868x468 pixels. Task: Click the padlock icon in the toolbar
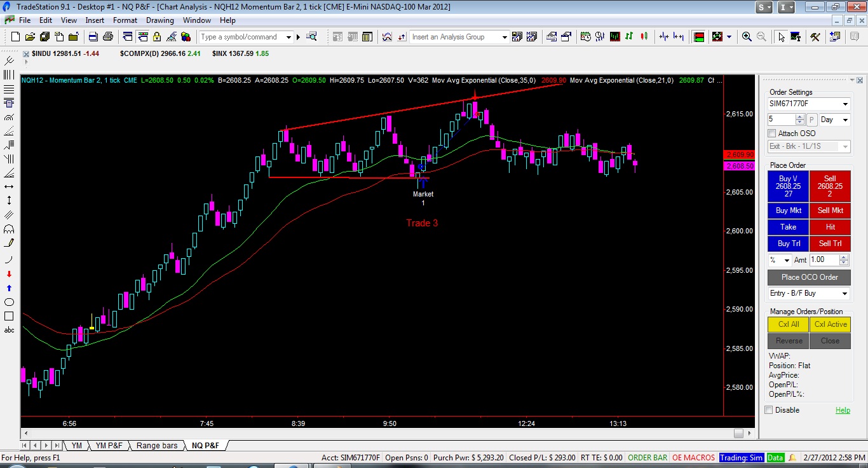(156, 37)
